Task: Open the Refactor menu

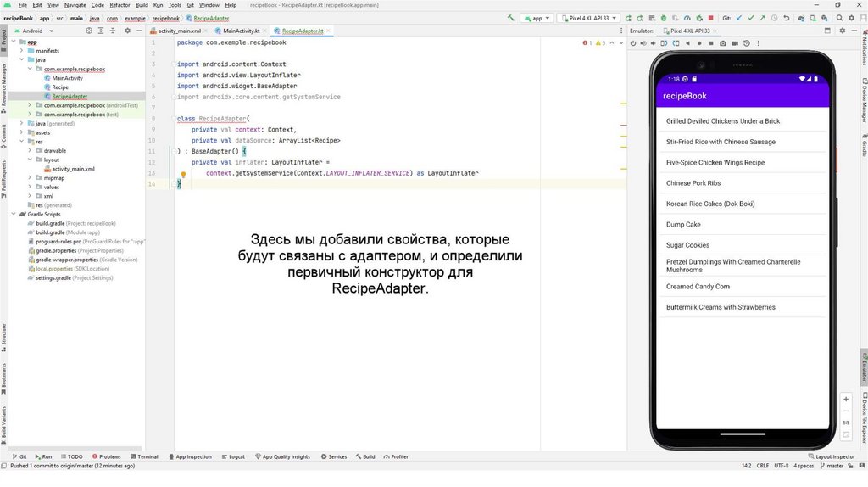Action: pyautogui.click(x=120, y=5)
